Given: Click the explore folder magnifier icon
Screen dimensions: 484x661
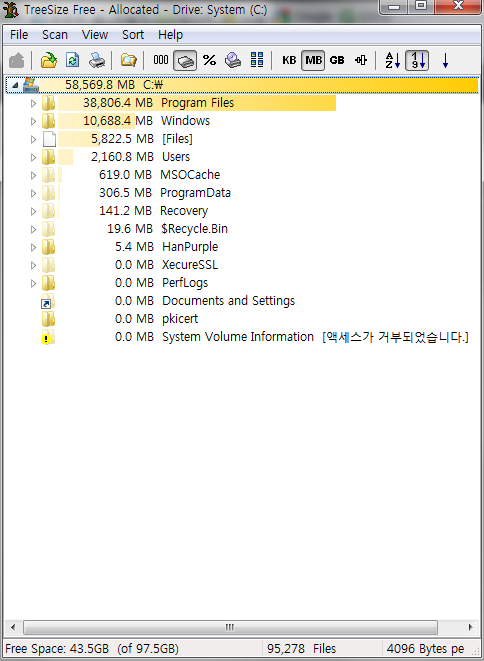Looking at the screenshot, I should pyautogui.click(x=128, y=60).
